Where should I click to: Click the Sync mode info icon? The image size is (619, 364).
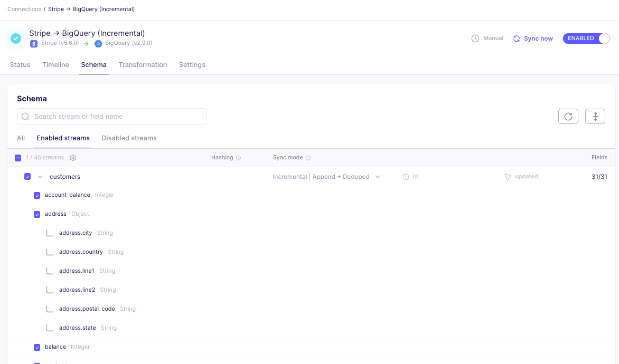point(308,158)
